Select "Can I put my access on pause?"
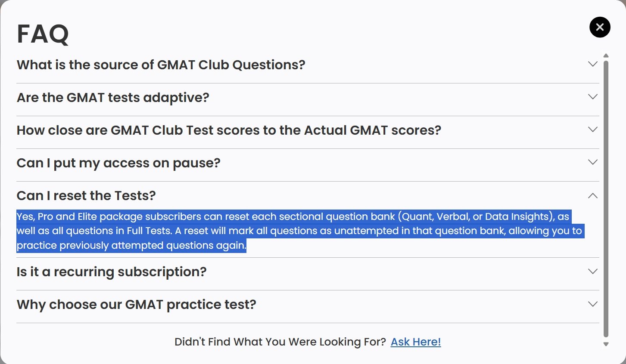Screen dimensions: 626x364 (118, 163)
